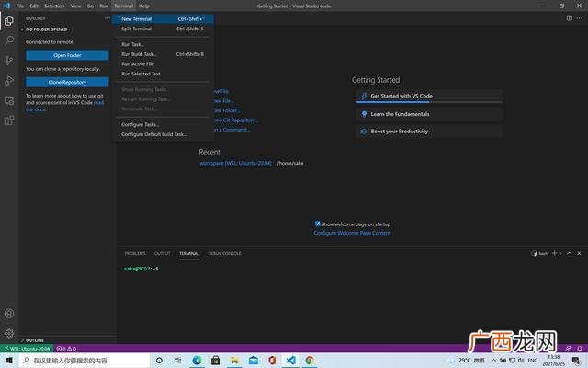Open the Go menu
The width and height of the screenshot is (588, 368).
click(90, 6)
